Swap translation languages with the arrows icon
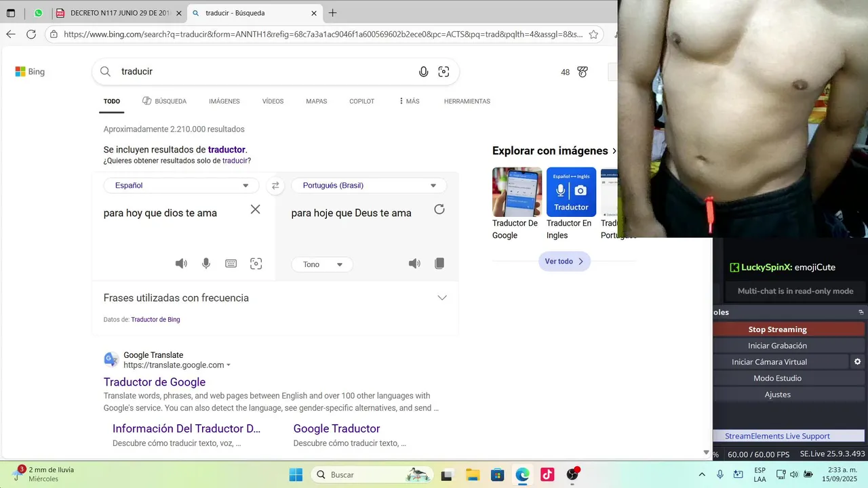 click(275, 185)
